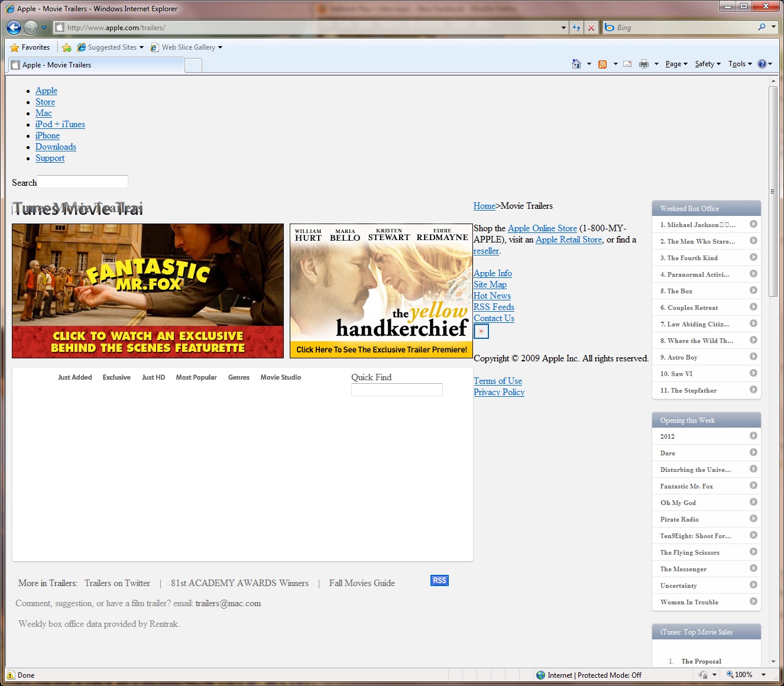Open the Favorites star button

[30, 47]
